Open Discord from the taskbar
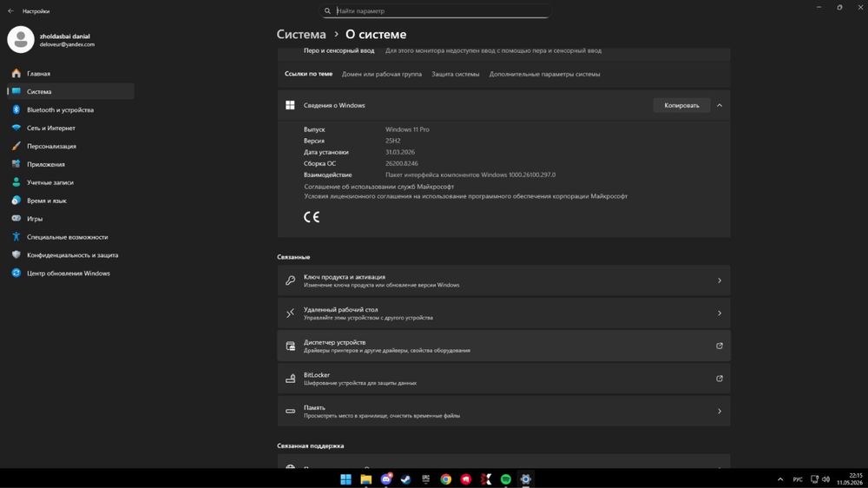868x488 pixels. (x=386, y=479)
